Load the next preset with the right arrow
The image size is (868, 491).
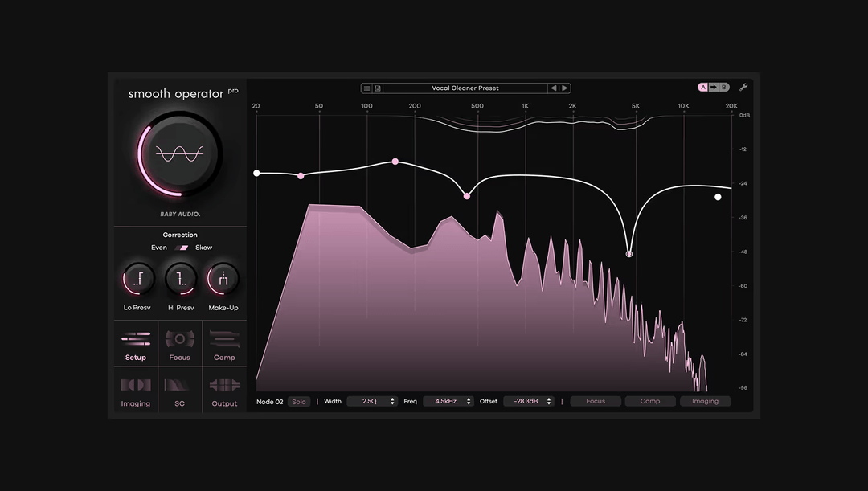[564, 88]
